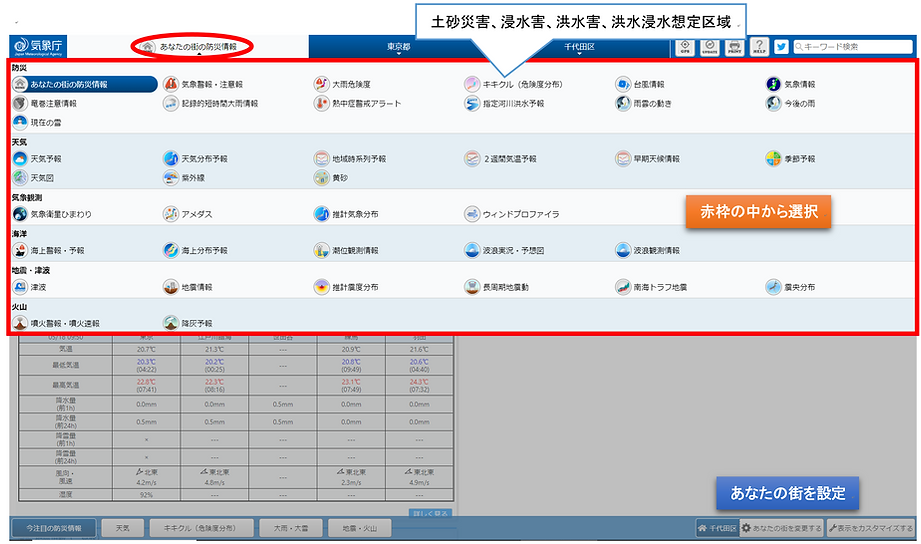This screenshot has height=544, width=921.
Task: Open アメダス observation data
Action: coord(188,214)
